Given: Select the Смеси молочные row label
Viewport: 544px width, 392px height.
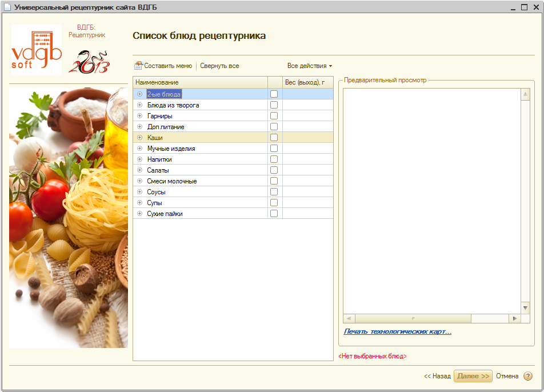Looking at the screenshot, I should 172,181.
